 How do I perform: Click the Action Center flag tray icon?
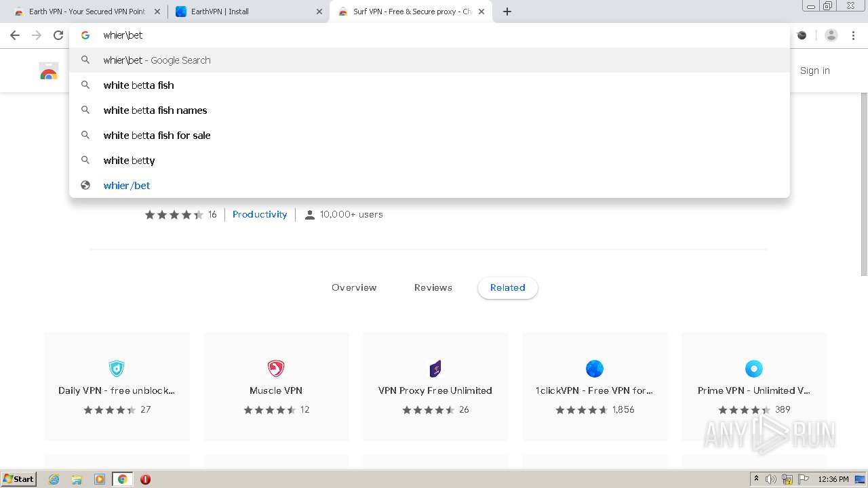click(x=804, y=479)
